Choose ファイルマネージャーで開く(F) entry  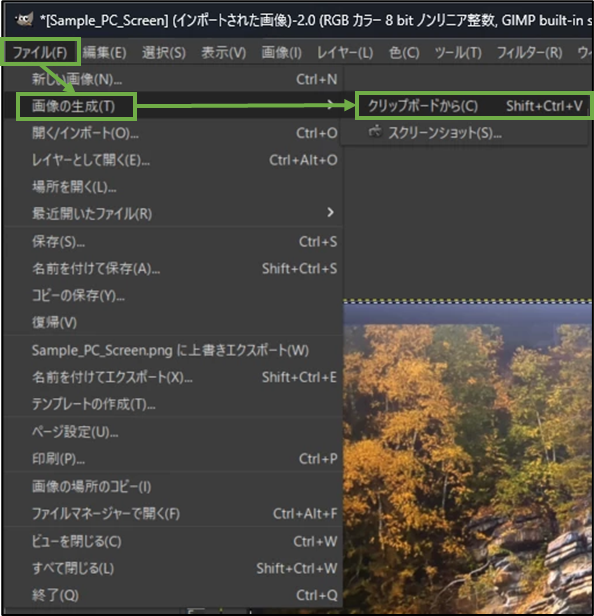pos(173,513)
